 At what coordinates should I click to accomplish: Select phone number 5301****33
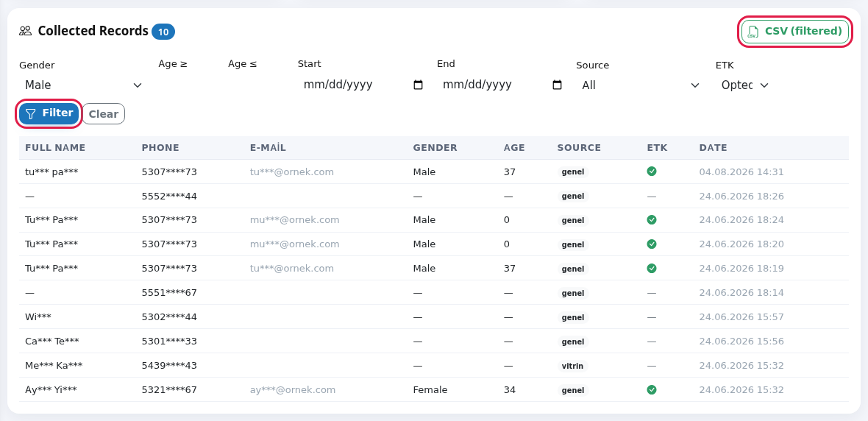coord(169,342)
